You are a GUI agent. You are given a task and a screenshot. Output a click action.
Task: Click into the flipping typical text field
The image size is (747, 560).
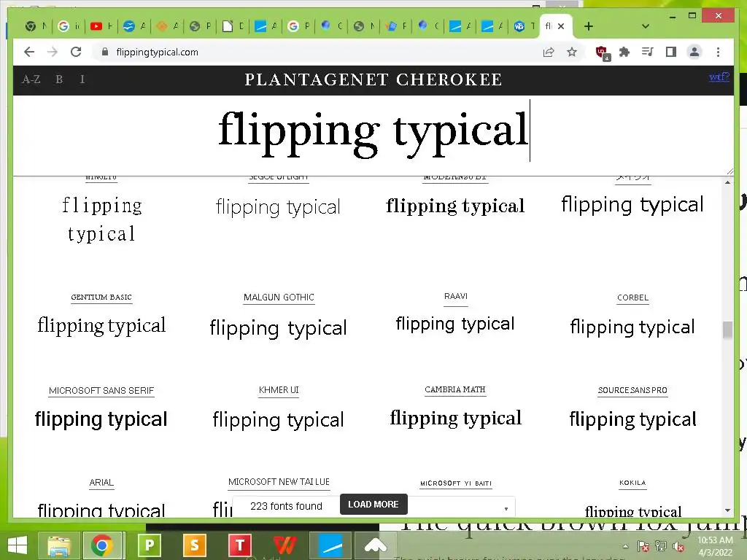373,134
